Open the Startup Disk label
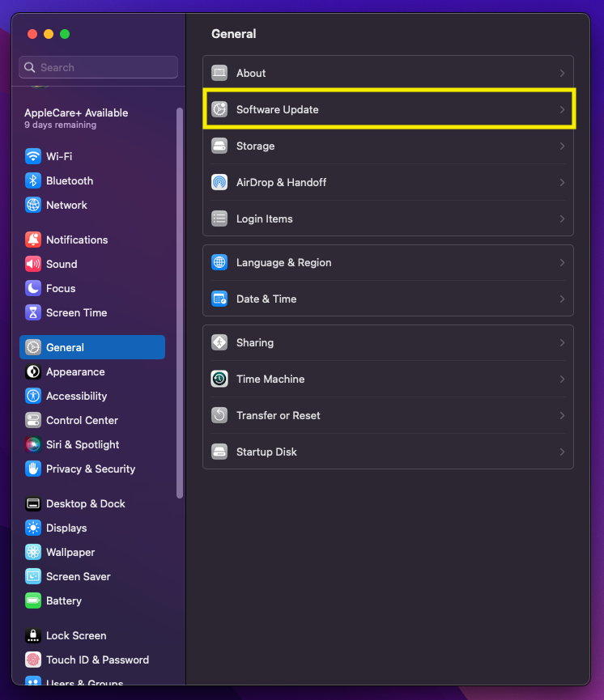The image size is (604, 700). point(266,452)
